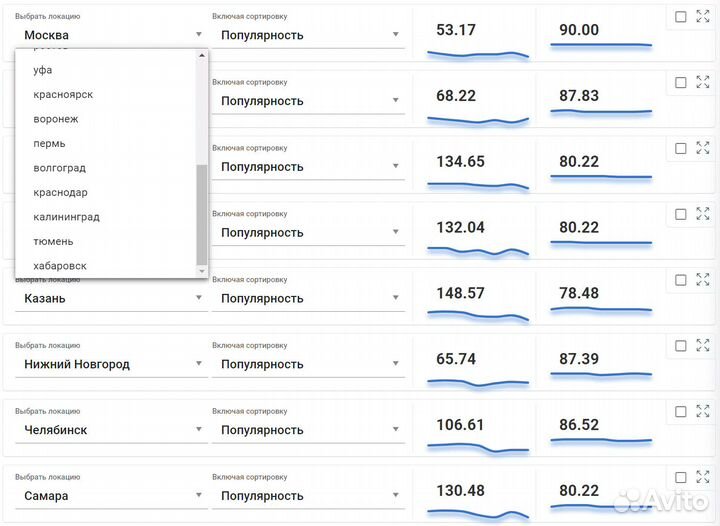Check the box in the Самара row
Viewport: 720px width, 526px height.
pyautogui.click(x=681, y=478)
